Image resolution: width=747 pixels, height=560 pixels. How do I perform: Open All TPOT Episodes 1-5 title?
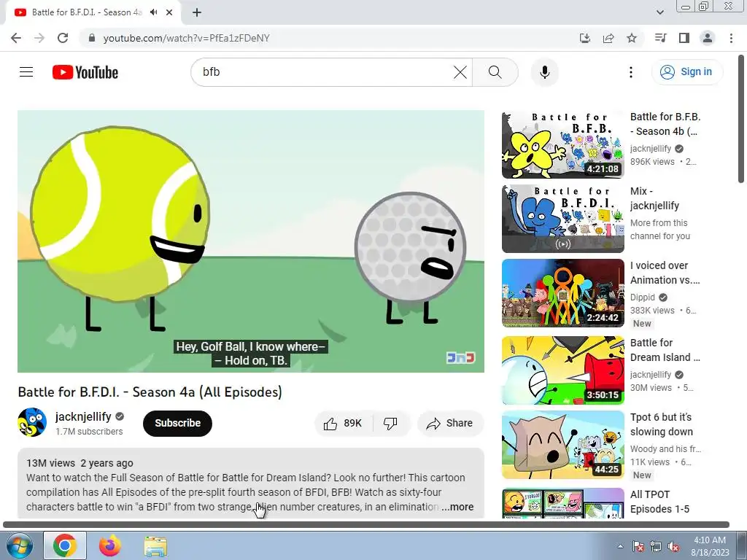(659, 502)
